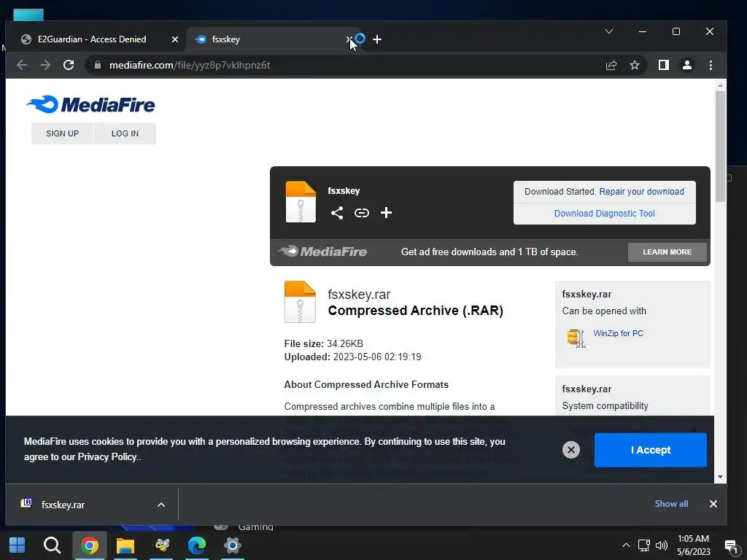Open Privacy Policy link in cookie banner
This screenshot has width=747, height=560.
tap(107, 456)
